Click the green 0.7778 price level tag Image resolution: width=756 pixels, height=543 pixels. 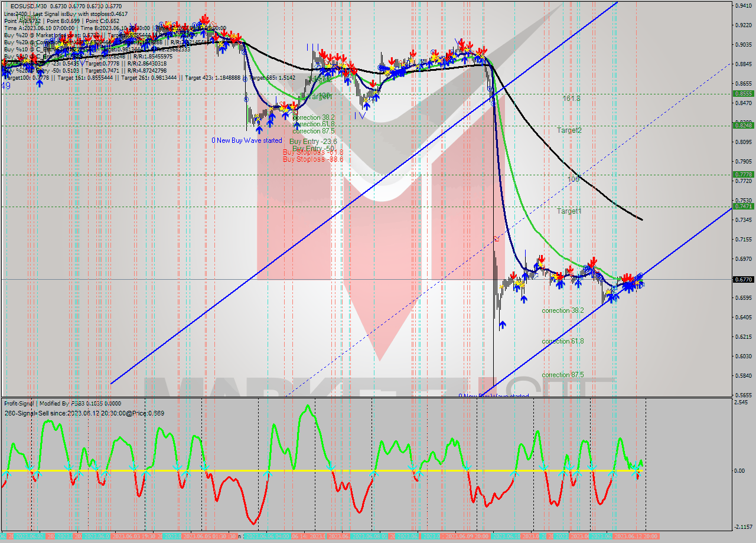tap(742, 174)
